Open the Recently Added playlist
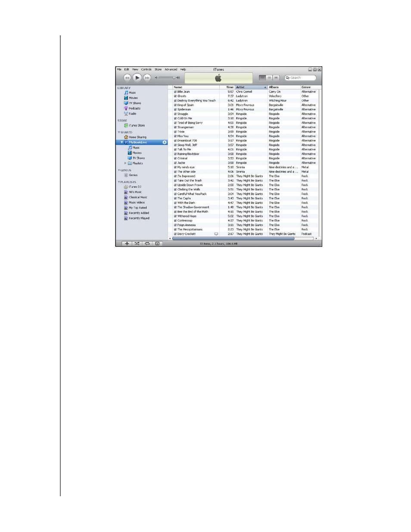Screen dimensions: 411x532 click(x=137, y=213)
